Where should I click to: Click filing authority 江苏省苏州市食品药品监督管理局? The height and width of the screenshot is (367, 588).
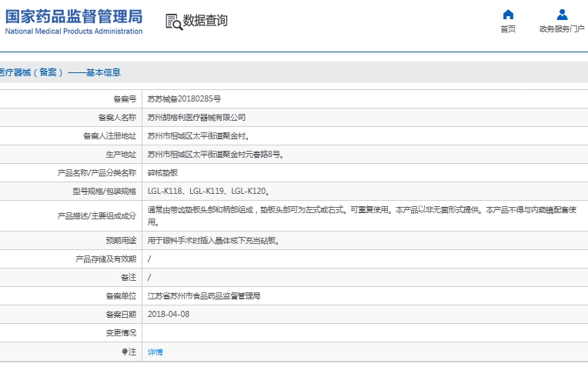click(x=204, y=296)
